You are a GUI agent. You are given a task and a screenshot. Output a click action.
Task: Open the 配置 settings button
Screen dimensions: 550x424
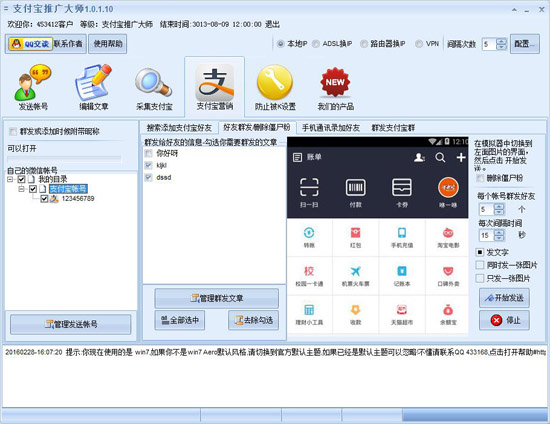(525, 44)
